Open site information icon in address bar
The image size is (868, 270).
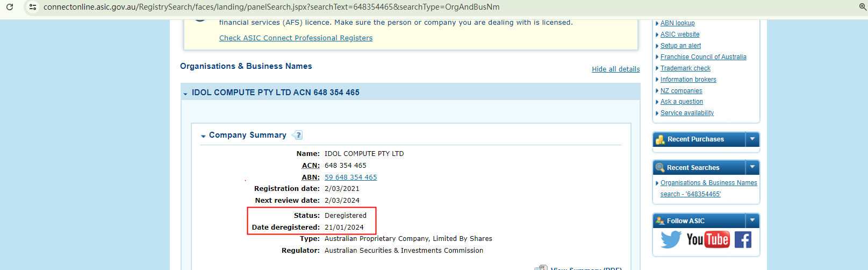(x=33, y=7)
